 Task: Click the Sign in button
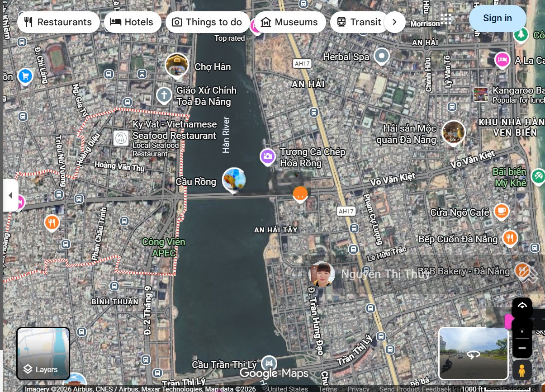click(x=497, y=18)
